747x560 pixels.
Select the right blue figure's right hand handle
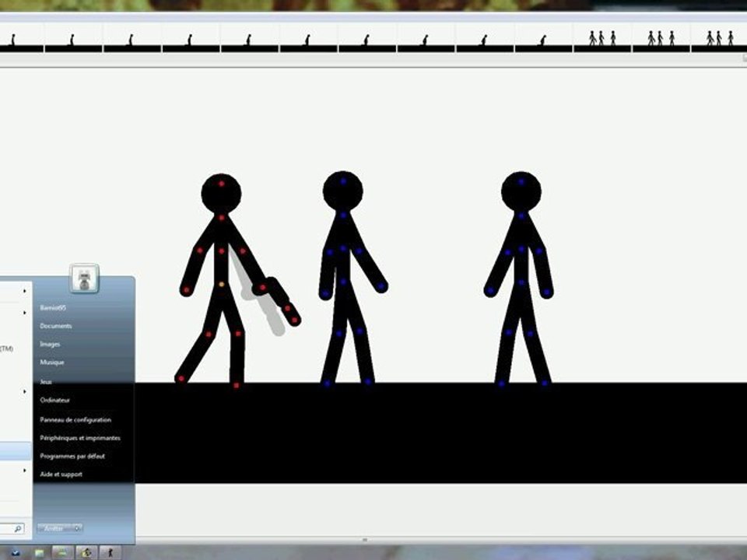coord(546,292)
